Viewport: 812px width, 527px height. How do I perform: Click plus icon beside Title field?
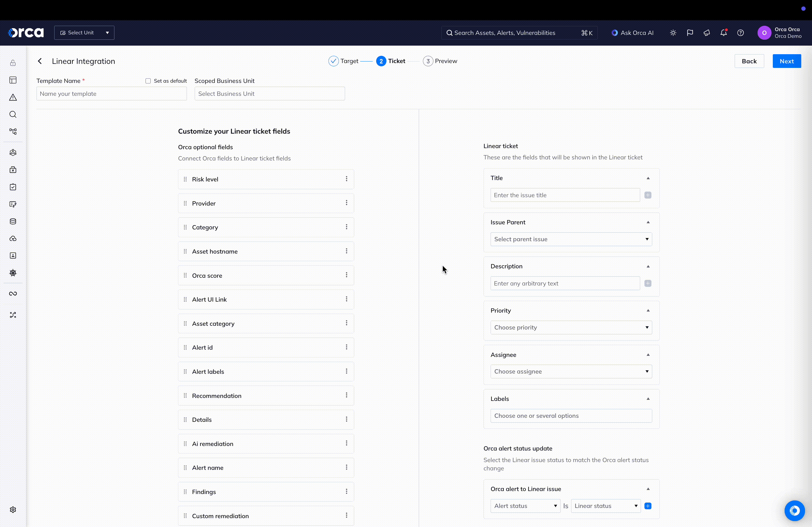pyautogui.click(x=648, y=195)
